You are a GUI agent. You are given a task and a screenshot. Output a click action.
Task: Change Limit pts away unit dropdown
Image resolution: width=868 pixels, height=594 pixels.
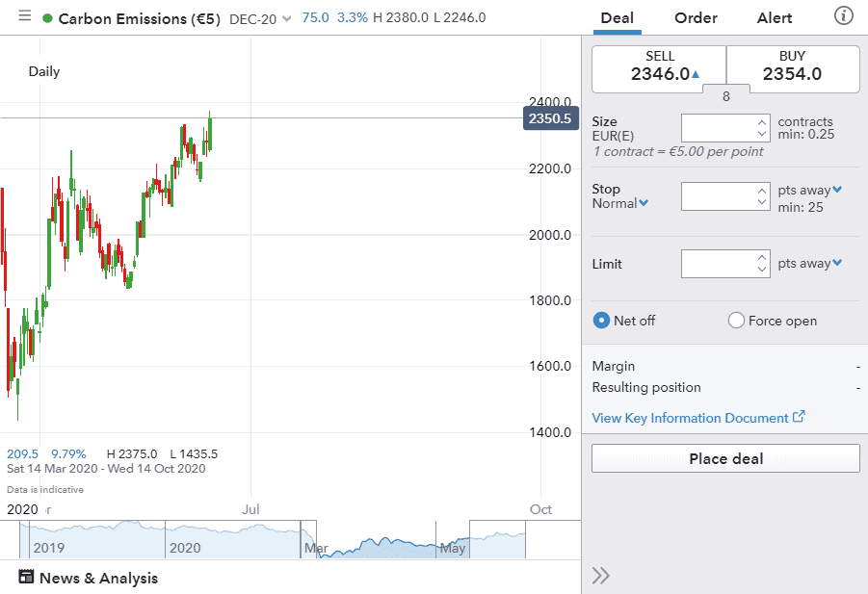click(x=837, y=263)
